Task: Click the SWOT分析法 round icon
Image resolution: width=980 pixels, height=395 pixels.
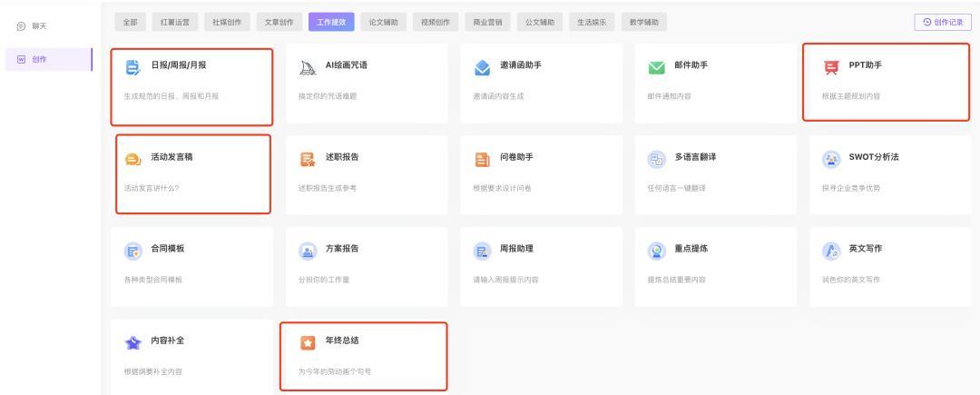Action: click(x=830, y=160)
